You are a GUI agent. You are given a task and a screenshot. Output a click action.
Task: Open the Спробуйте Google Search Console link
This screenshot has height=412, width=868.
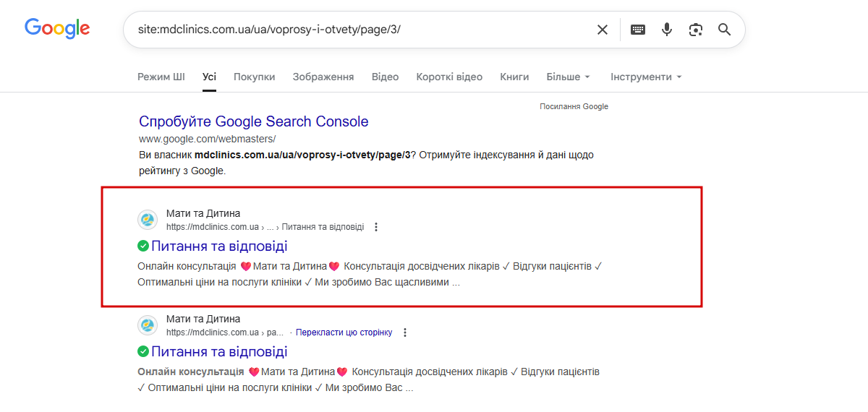[x=253, y=121]
